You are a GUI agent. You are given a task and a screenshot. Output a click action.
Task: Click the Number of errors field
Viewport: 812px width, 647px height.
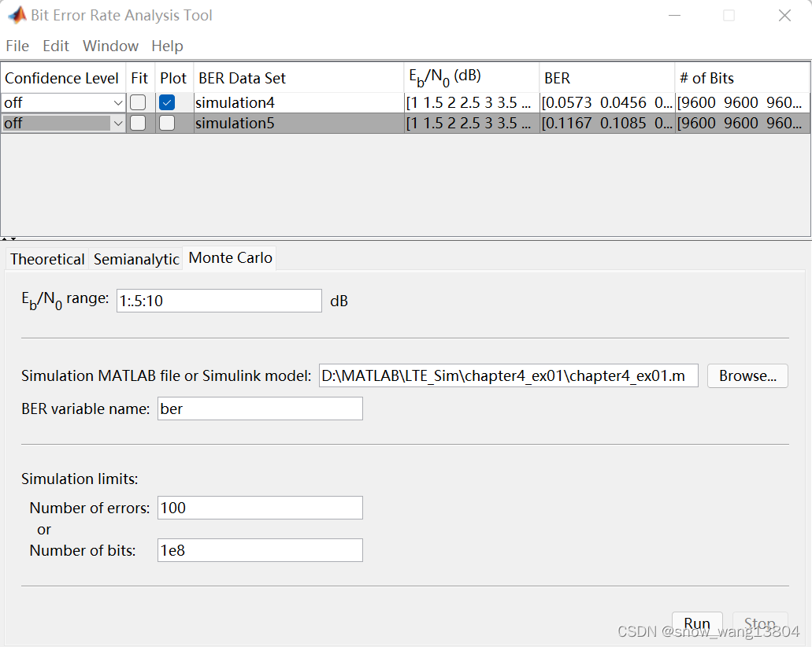pyautogui.click(x=260, y=508)
